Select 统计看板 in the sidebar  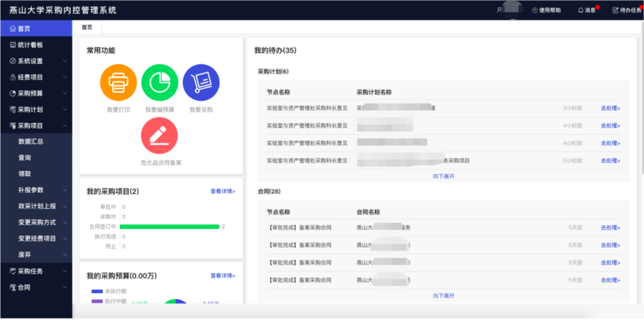pyautogui.click(x=30, y=45)
